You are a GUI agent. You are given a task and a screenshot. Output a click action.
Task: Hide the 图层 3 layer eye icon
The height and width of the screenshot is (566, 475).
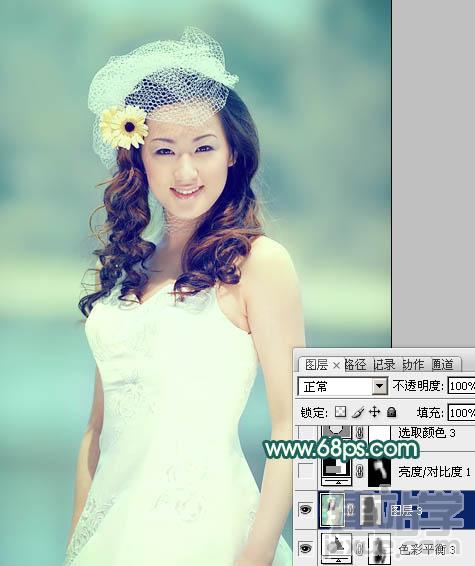[305, 509]
